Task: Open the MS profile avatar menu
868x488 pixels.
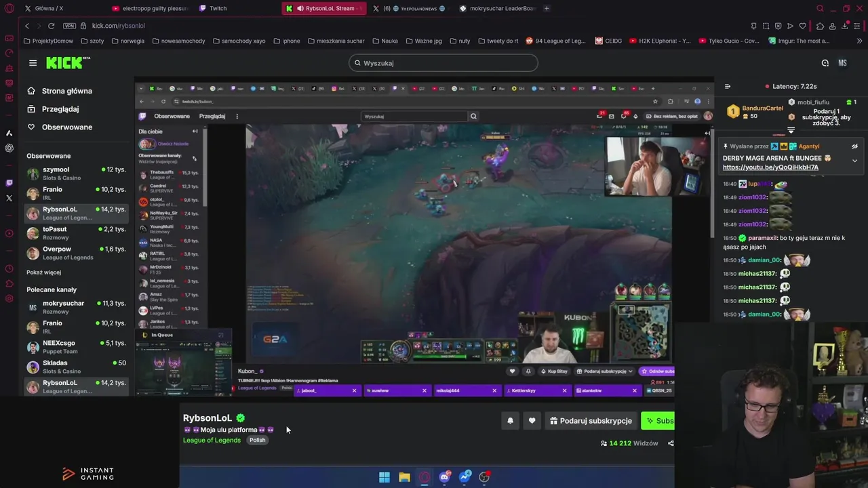Action: click(842, 63)
